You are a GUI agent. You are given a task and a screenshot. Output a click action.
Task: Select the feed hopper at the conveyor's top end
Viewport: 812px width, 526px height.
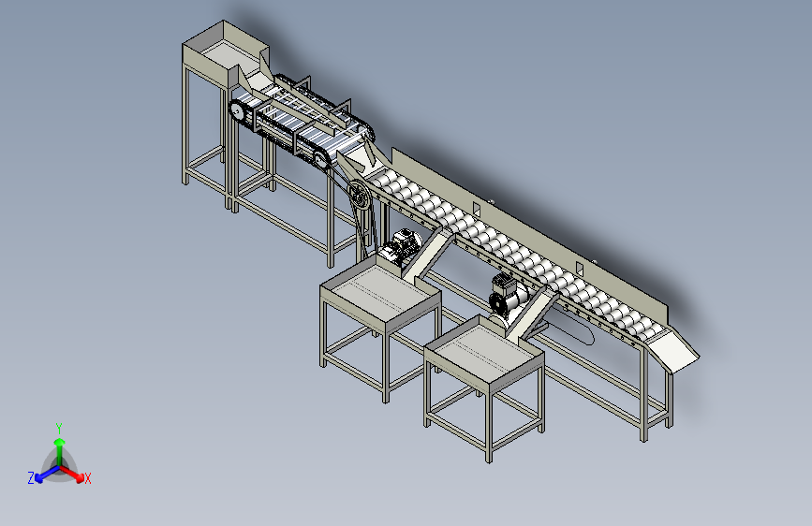(226, 53)
